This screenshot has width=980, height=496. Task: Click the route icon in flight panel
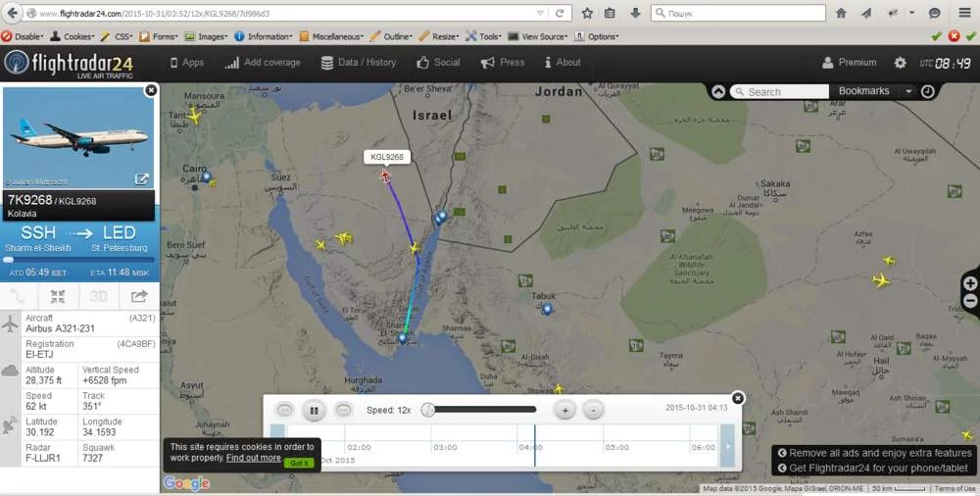pyautogui.click(x=18, y=296)
